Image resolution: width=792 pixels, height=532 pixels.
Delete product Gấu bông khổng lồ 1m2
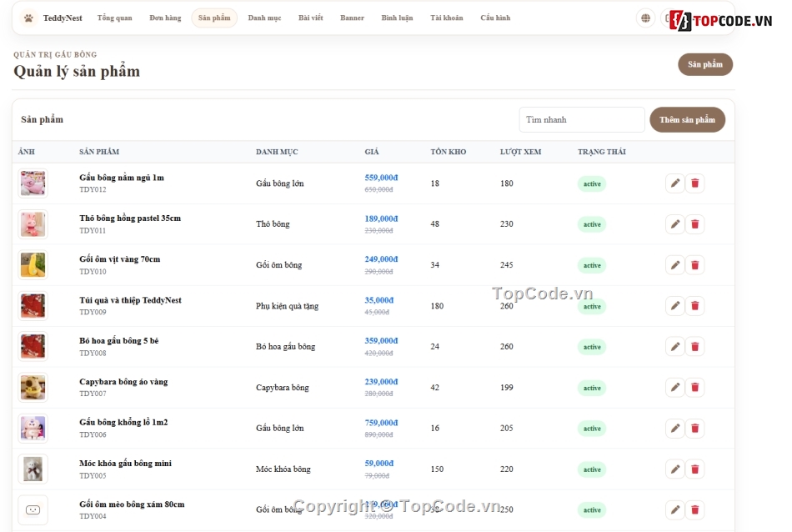point(695,429)
